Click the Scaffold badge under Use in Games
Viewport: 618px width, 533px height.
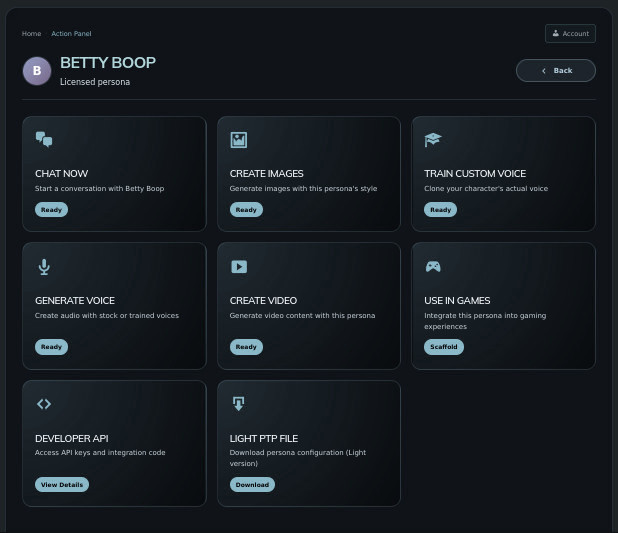[x=444, y=347]
